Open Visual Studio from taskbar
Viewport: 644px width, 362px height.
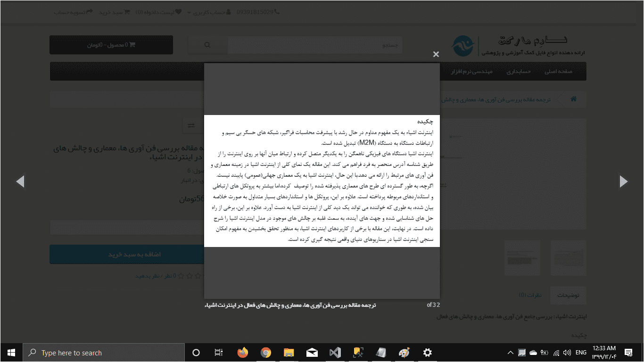click(335, 353)
